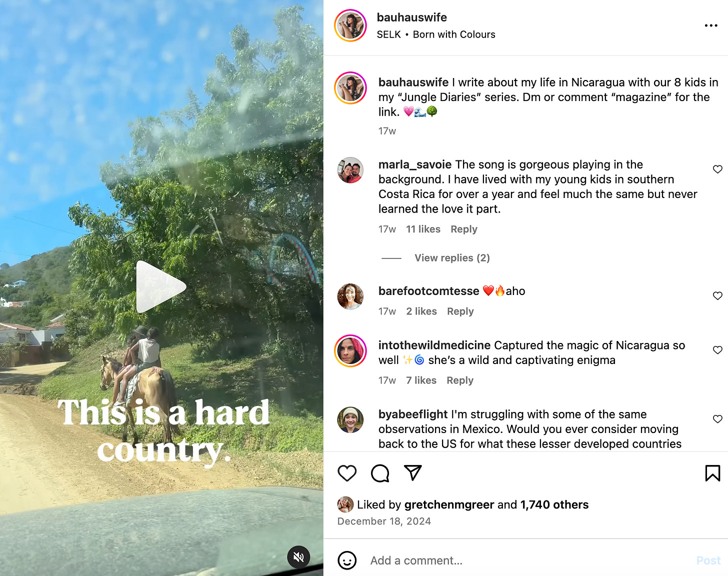Expand View replies (2)
Screen dimensions: 728x576
(x=452, y=258)
